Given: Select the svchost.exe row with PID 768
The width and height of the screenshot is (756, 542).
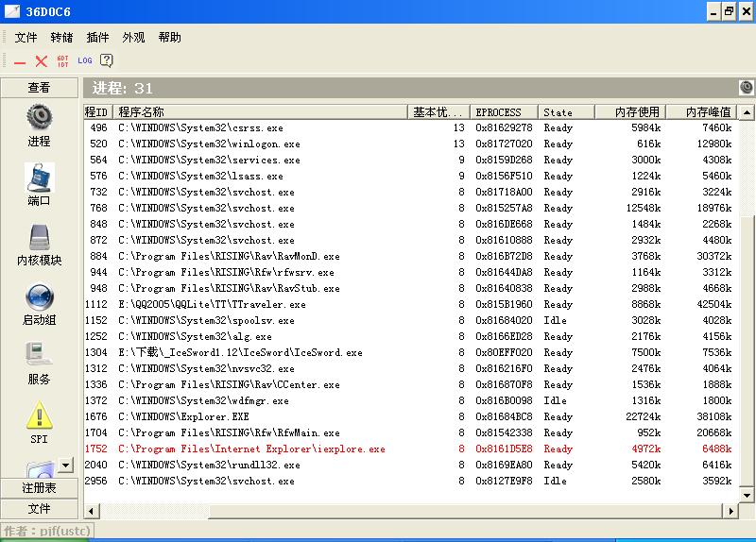Looking at the screenshot, I should 410,208.
